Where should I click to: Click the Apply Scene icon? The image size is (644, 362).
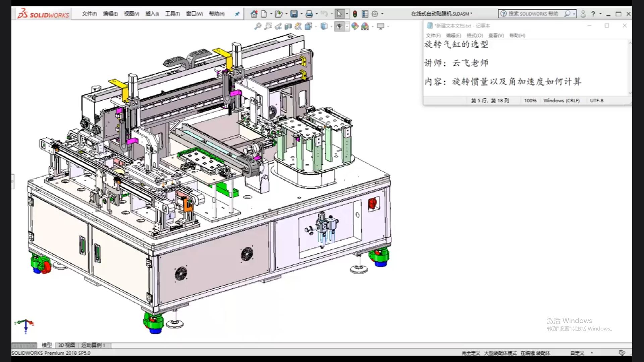coord(365,26)
